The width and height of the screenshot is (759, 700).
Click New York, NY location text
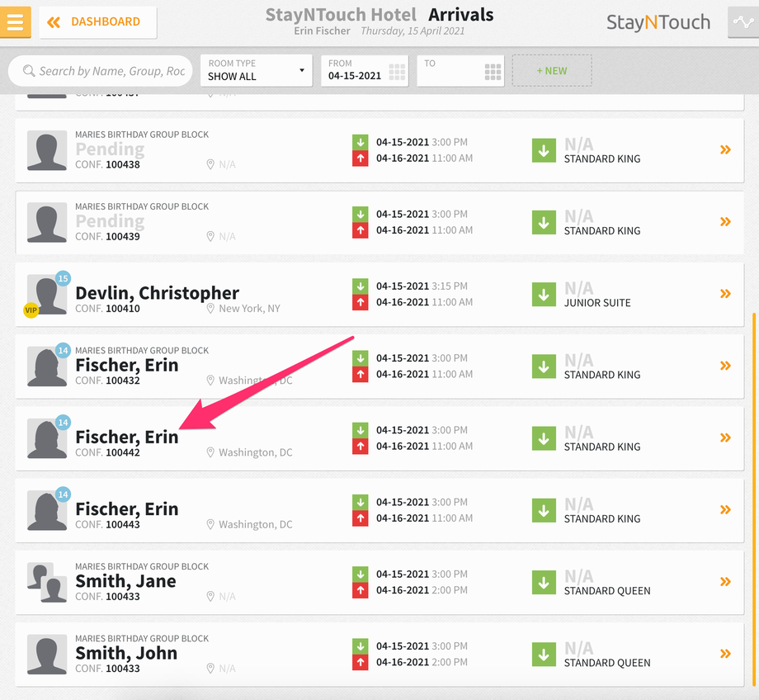coord(249,309)
